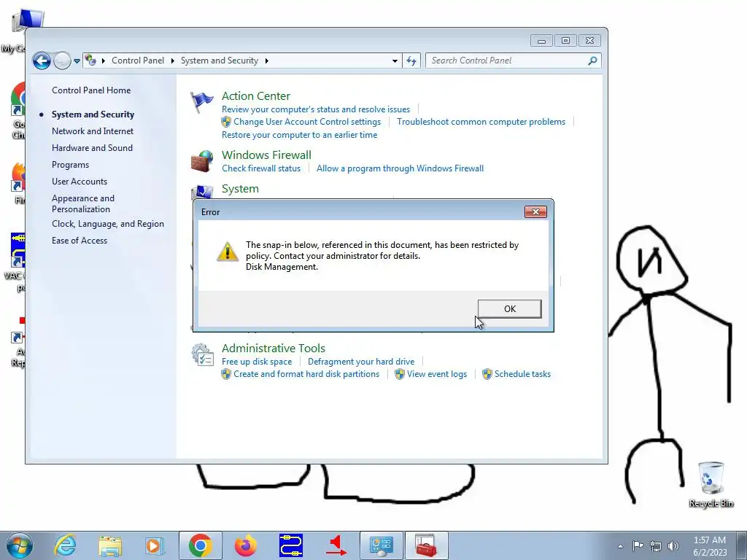This screenshot has height=560, width=747.
Task: Click Troubleshoot common computer problems
Action: point(481,122)
